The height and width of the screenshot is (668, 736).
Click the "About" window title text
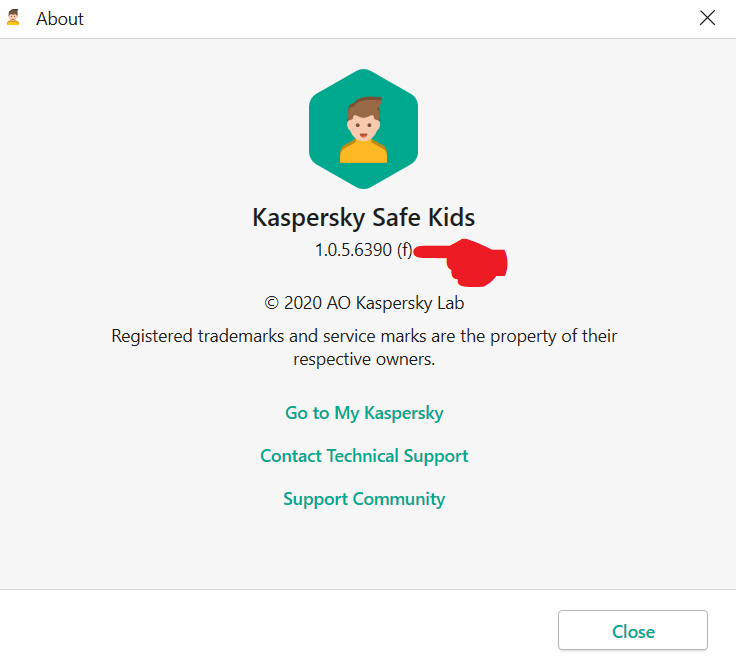click(x=60, y=19)
